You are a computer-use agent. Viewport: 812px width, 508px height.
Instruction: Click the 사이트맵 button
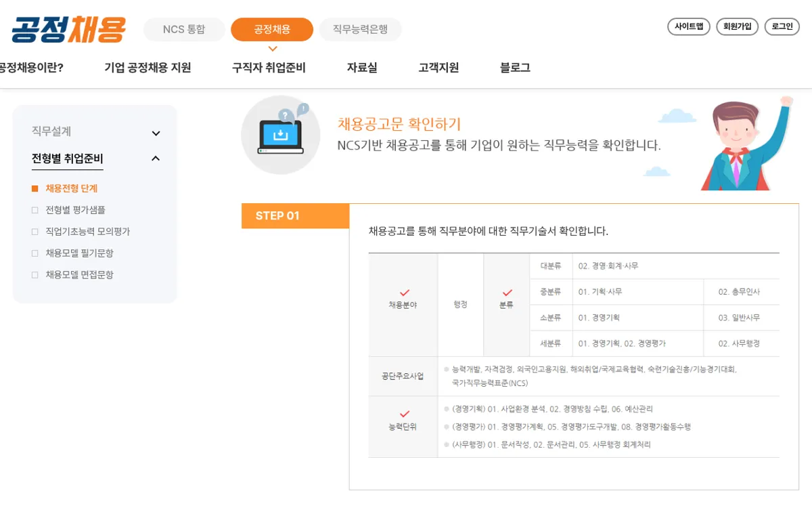click(689, 26)
